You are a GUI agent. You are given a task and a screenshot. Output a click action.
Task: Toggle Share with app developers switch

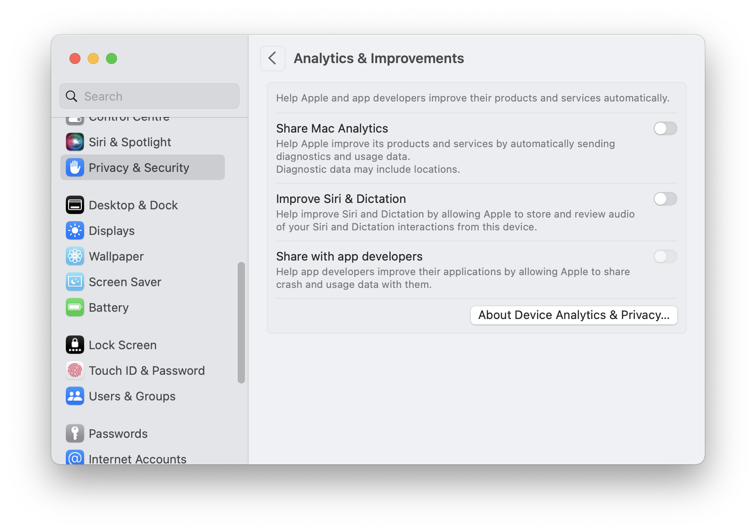[x=665, y=257]
